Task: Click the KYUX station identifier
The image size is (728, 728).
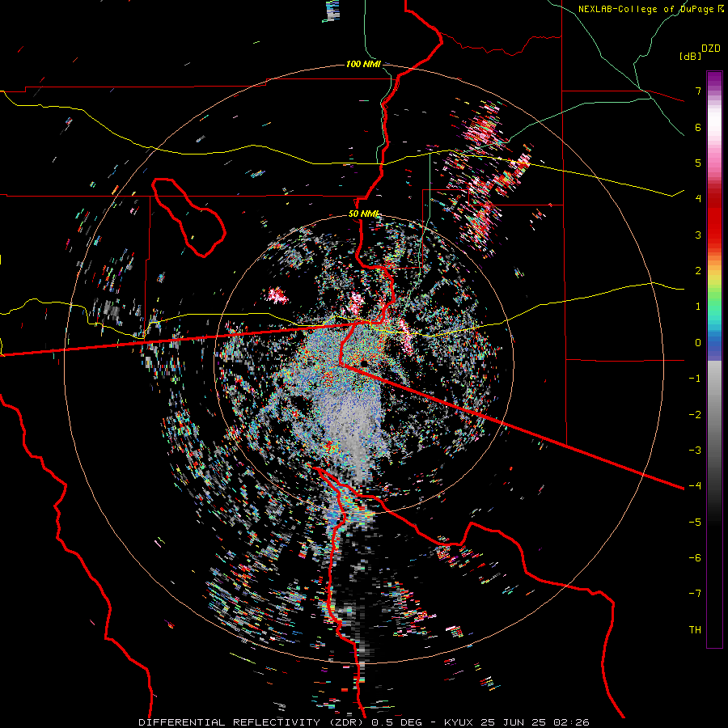Action: [459, 722]
